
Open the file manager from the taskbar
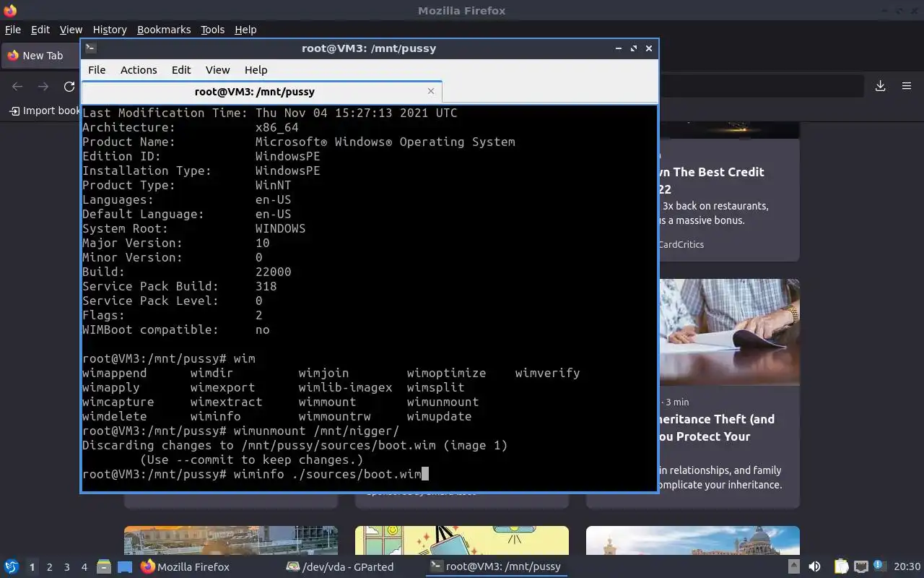tap(104, 566)
